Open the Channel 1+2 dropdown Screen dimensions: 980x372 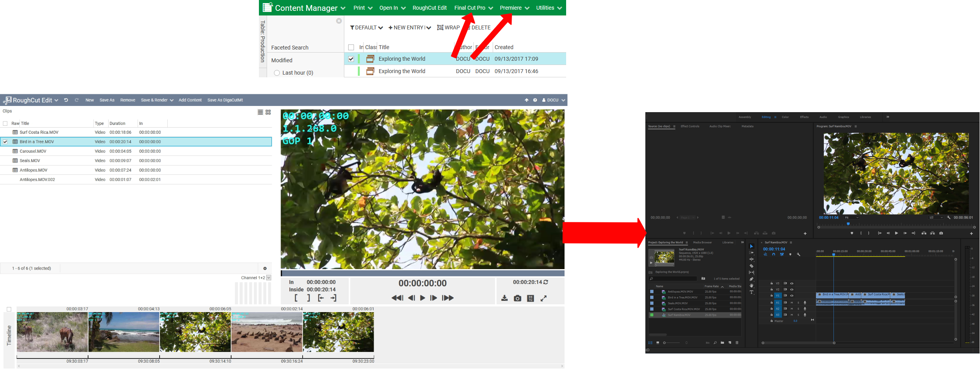269,278
